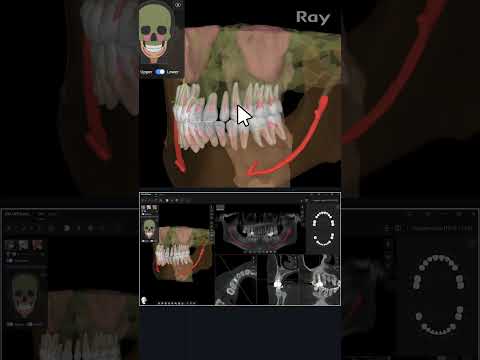Click the axial slice view of the dental arch

coord(236,280)
